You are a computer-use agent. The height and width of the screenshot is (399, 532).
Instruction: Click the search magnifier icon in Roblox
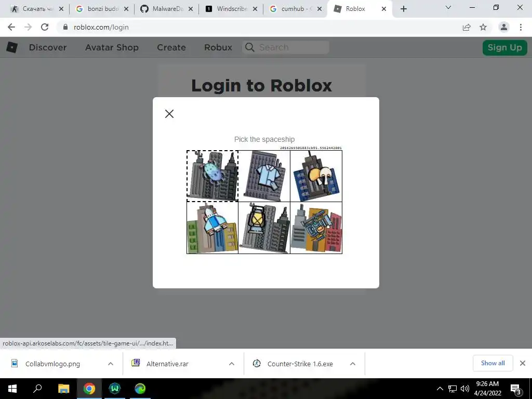(250, 47)
